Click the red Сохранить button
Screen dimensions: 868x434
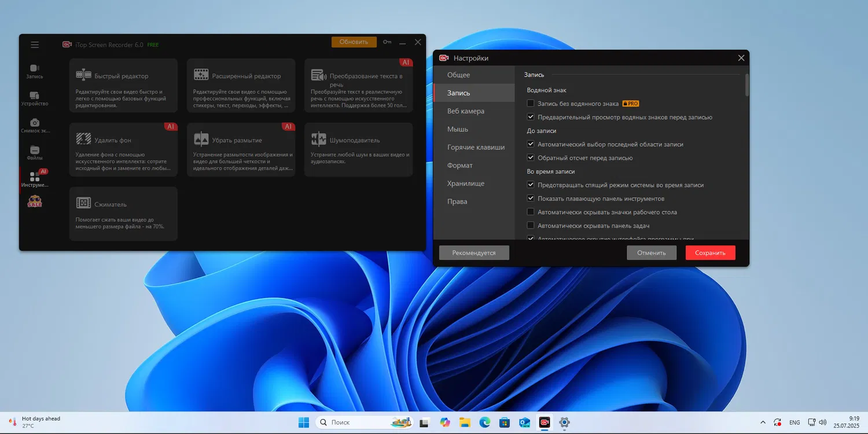[710, 253]
